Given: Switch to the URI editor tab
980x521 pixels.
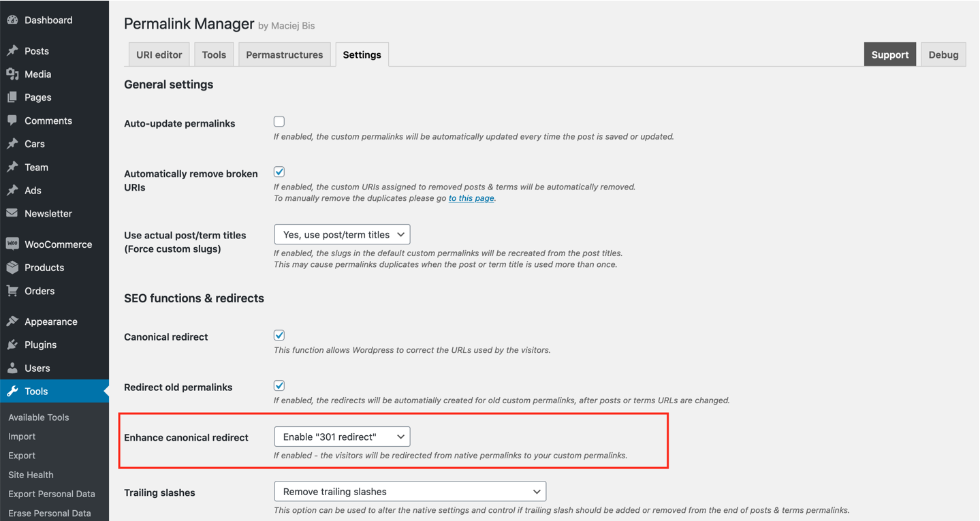Looking at the screenshot, I should pos(159,54).
